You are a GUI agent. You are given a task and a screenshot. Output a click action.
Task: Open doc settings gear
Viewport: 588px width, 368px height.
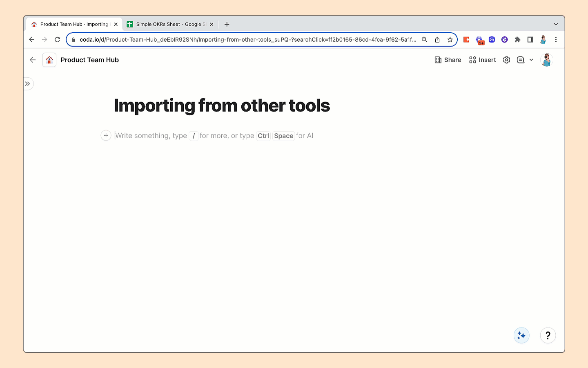point(507,60)
